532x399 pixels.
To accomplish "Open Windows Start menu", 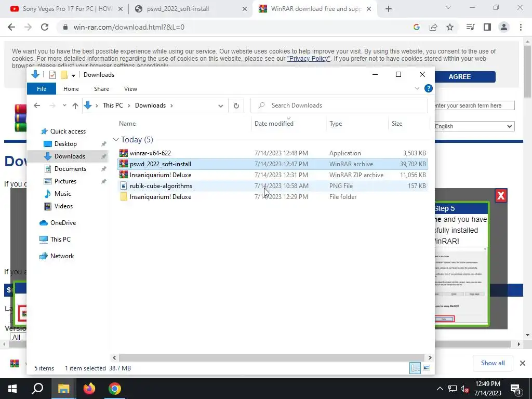I will (x=12, y=389).
